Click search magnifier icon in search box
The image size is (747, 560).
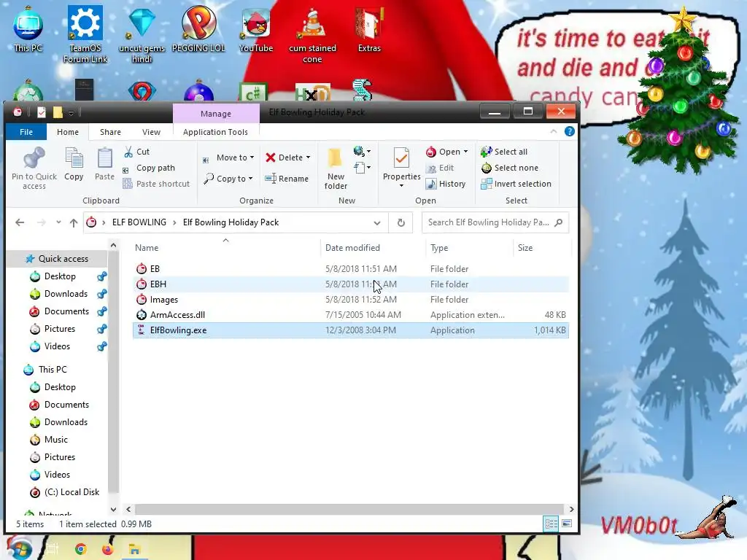tap(559, 222)
